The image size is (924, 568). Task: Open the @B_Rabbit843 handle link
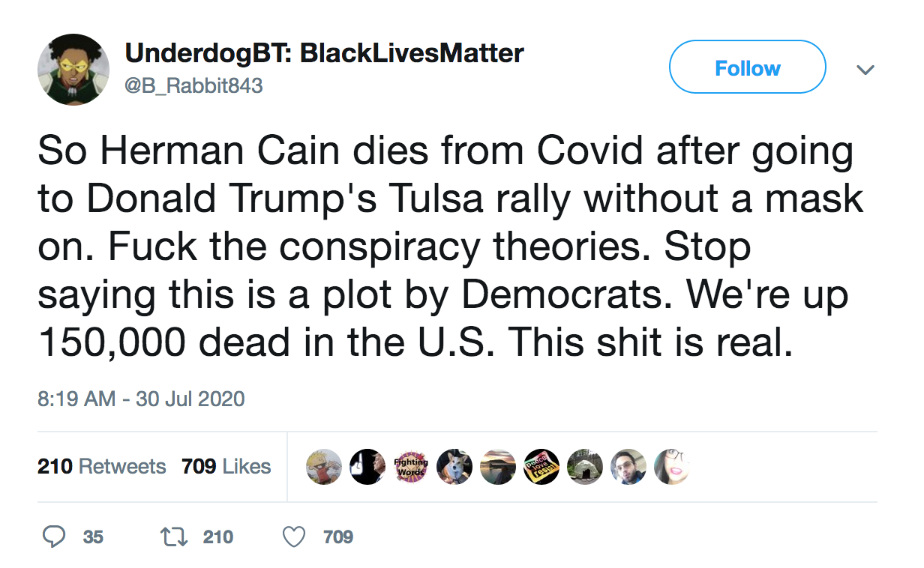(194, 85)
